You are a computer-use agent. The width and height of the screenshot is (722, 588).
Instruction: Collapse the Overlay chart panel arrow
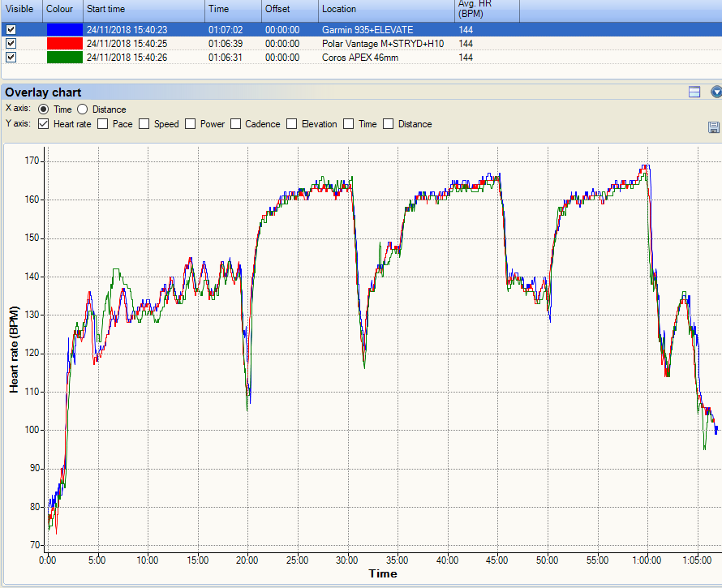[x=716, y=92]
